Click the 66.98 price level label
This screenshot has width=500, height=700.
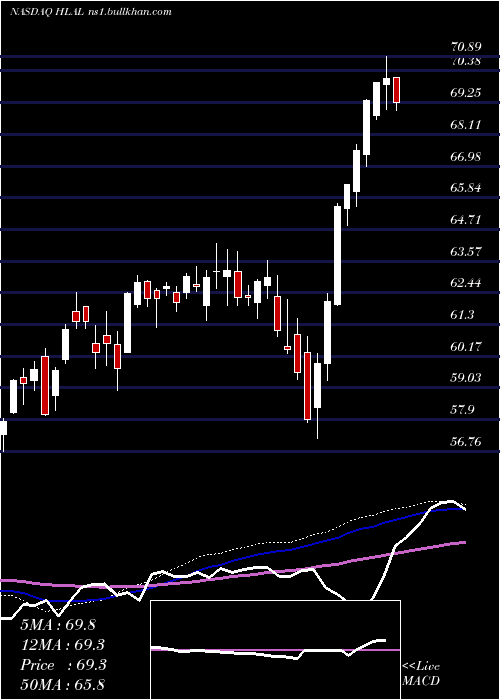[466, 156]
